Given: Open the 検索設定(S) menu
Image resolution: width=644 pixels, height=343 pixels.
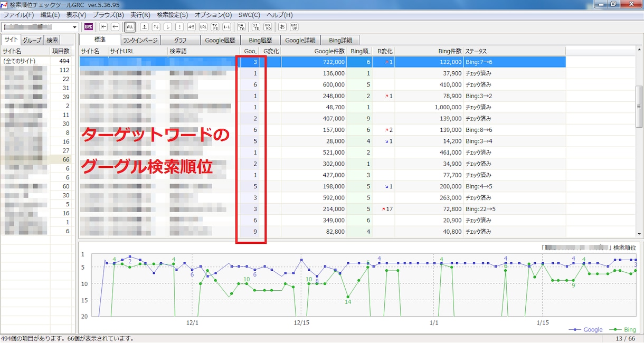Looking at the screenshot, I should coord(173,15).
